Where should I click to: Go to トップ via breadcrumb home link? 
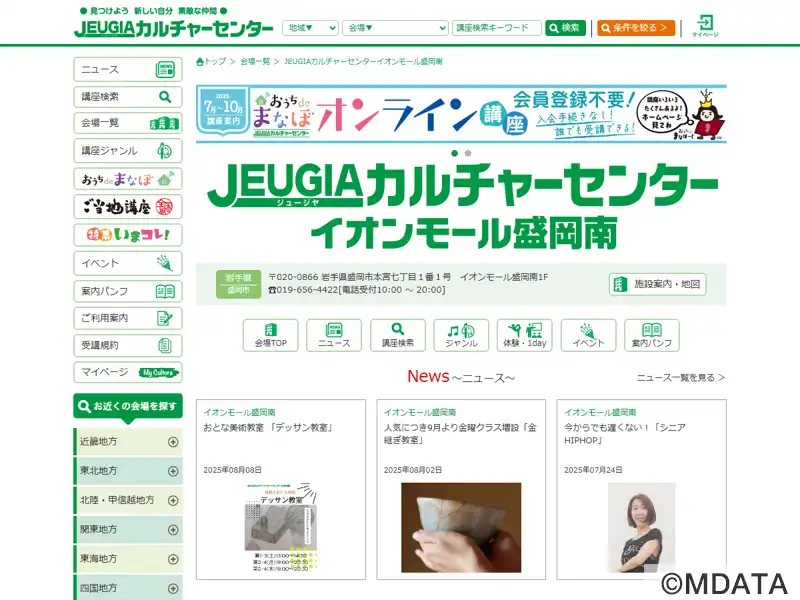tap(211, 62)
